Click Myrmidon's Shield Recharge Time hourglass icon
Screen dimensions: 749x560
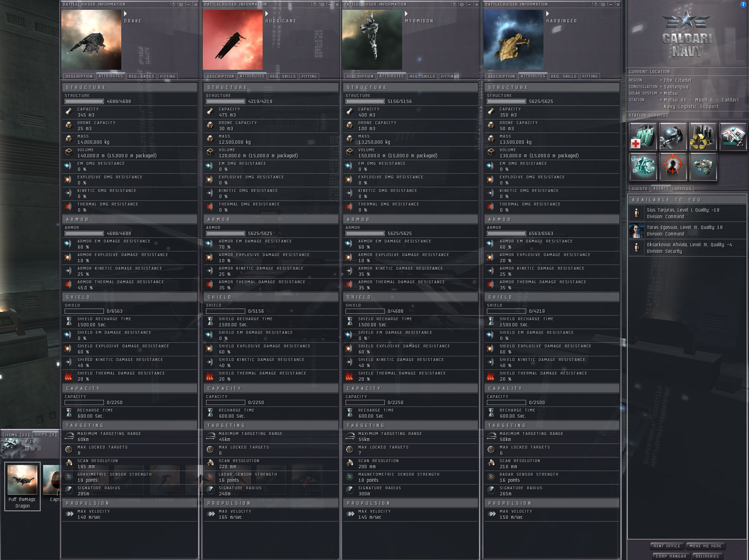350,322
